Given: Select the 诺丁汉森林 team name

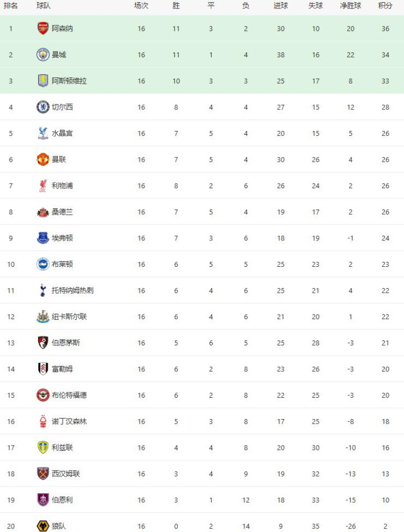Looking at the screenshot, I should 69,421.
